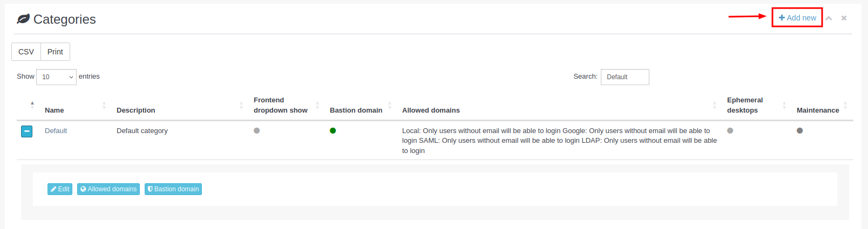This screenshot has width=868, height=229.
Task: Click the Categories leaf icon
Action: (23, 19)
